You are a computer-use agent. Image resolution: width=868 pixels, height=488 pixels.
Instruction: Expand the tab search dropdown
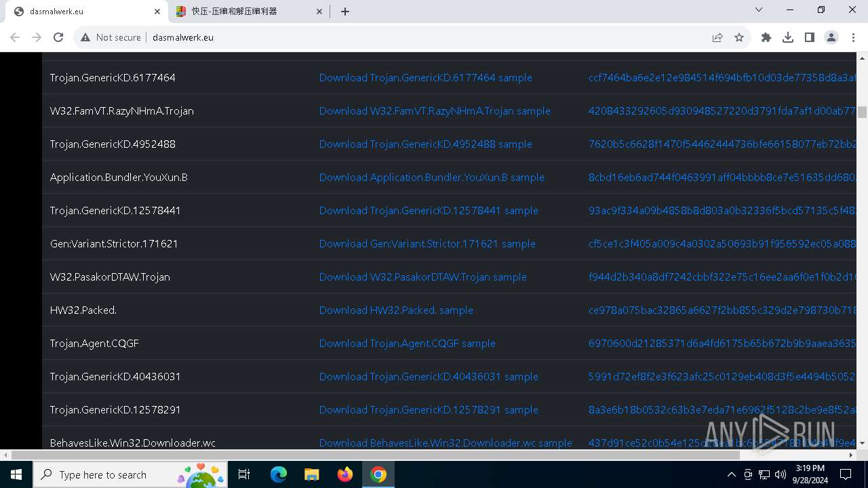coord(759,9)
